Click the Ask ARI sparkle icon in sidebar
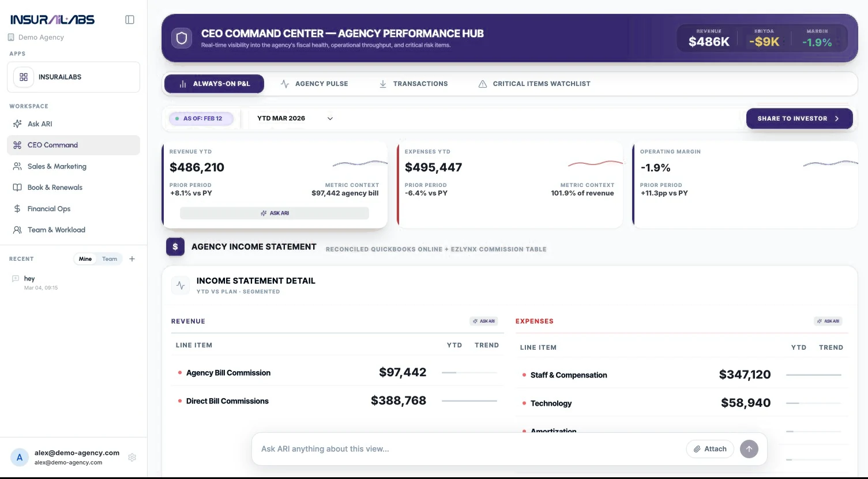This screenshot has width=868, height=479. pos(17,124)
